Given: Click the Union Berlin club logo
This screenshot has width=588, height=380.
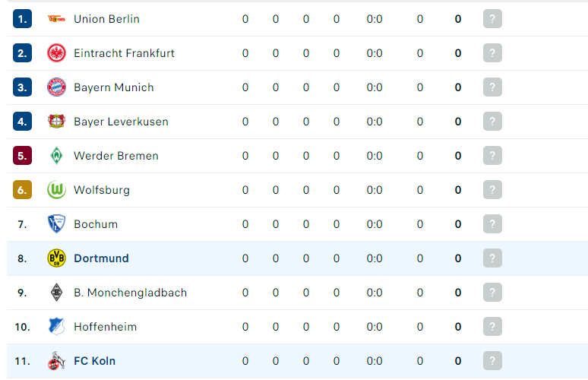Looking at the screenshot, I should [56, 19].
